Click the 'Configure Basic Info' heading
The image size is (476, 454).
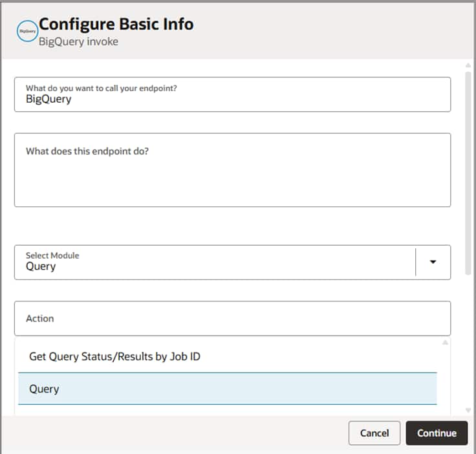116,25
